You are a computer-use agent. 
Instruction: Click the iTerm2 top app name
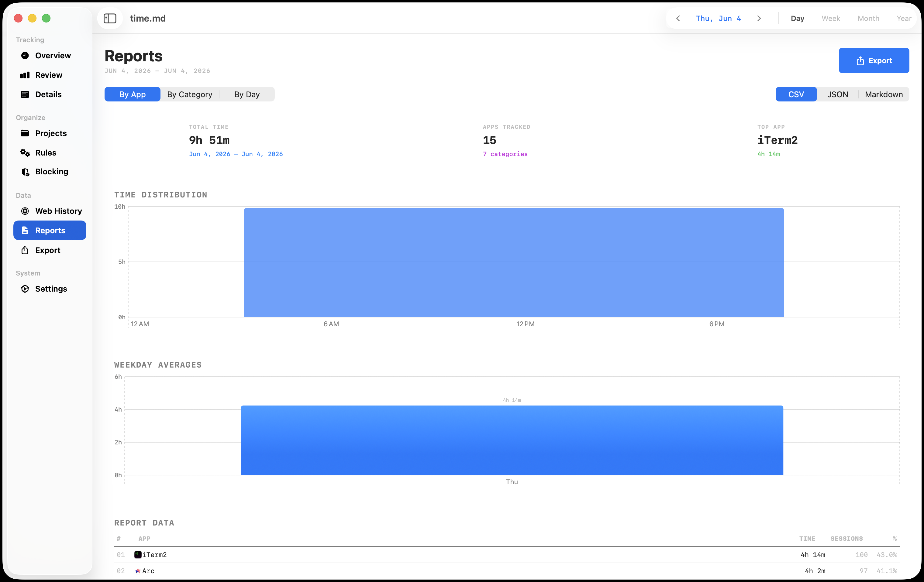(x=777, y=140)
